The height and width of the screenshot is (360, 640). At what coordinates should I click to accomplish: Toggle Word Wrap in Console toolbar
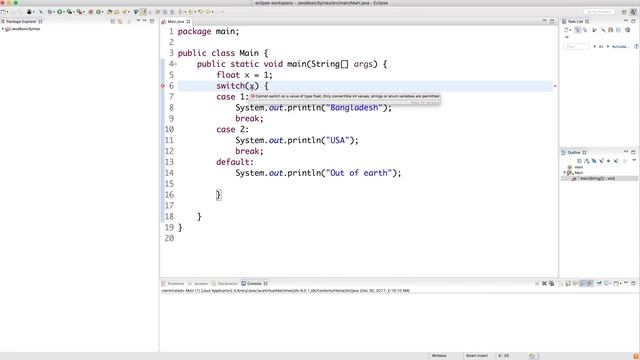(575, 283)
